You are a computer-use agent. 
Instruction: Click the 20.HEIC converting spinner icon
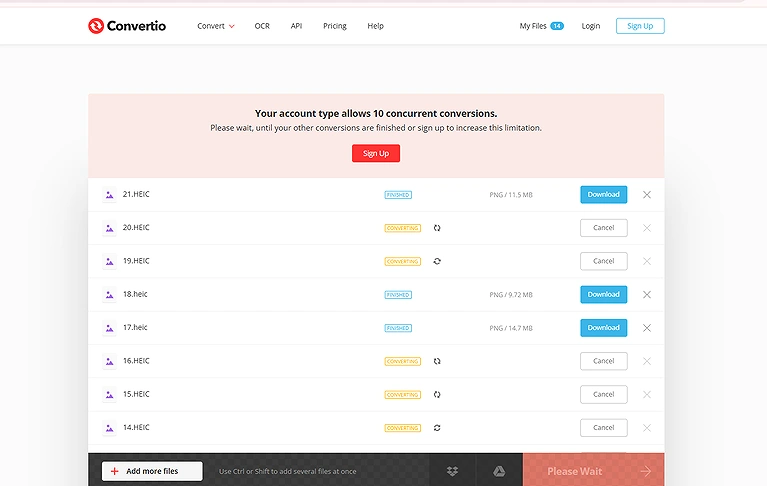pos(437,228)
